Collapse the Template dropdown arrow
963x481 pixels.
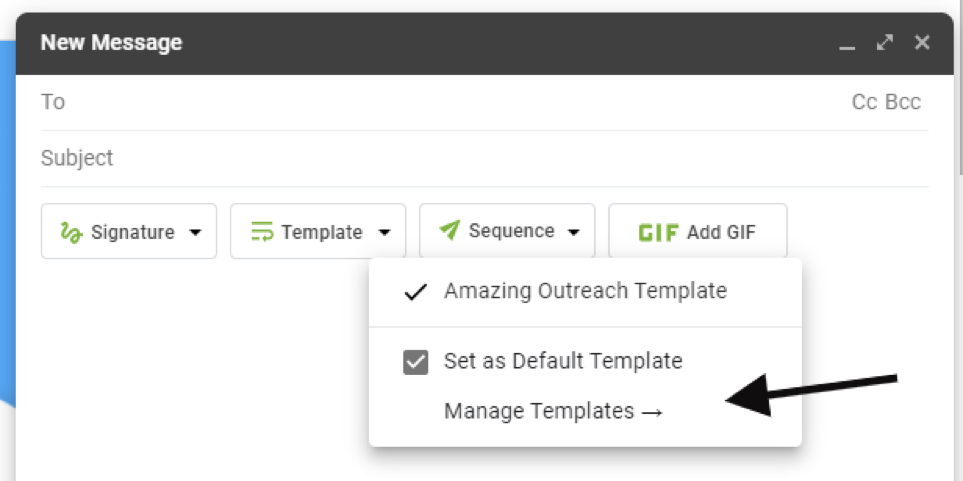pos(385,232)
